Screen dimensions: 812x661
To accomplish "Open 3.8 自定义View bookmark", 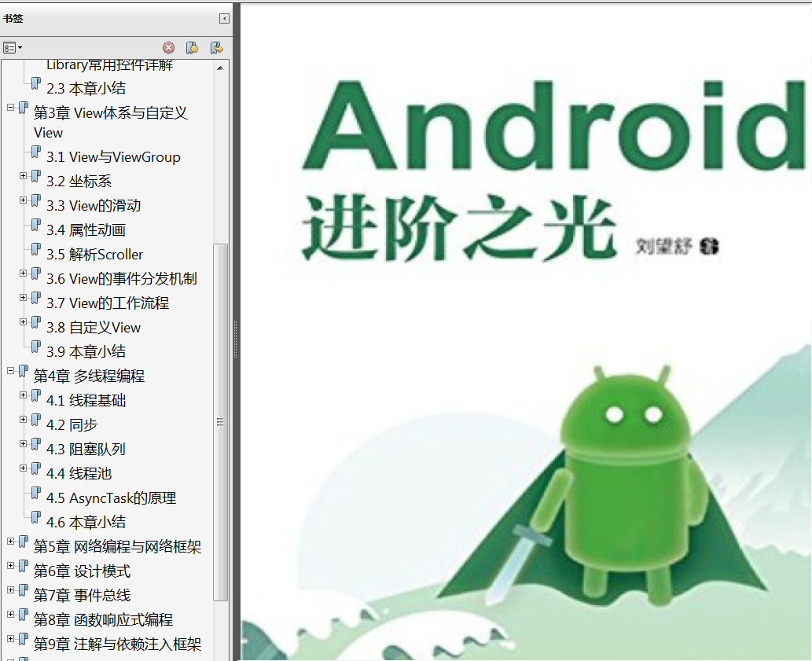I will click(x=94, y=328).
